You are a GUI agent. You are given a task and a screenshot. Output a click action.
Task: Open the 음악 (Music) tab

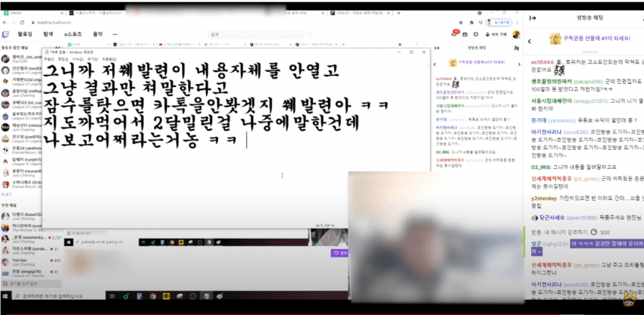tap(98, 35)
